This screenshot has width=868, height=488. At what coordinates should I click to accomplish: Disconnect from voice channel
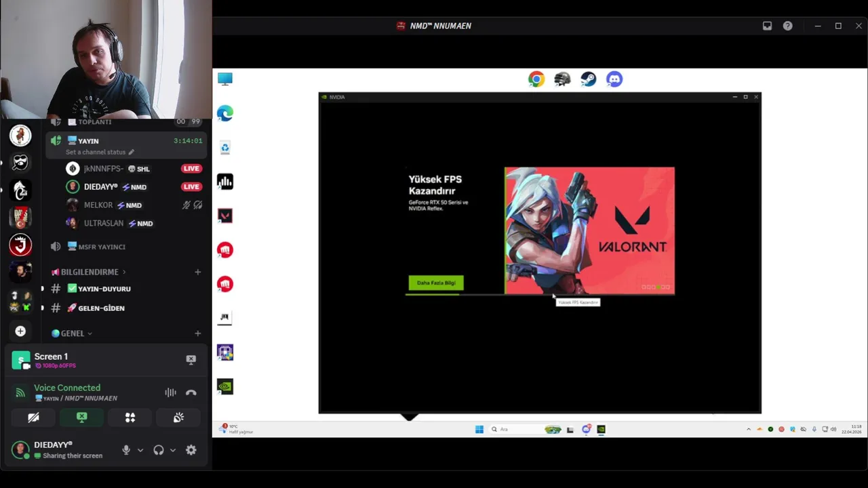191,392
